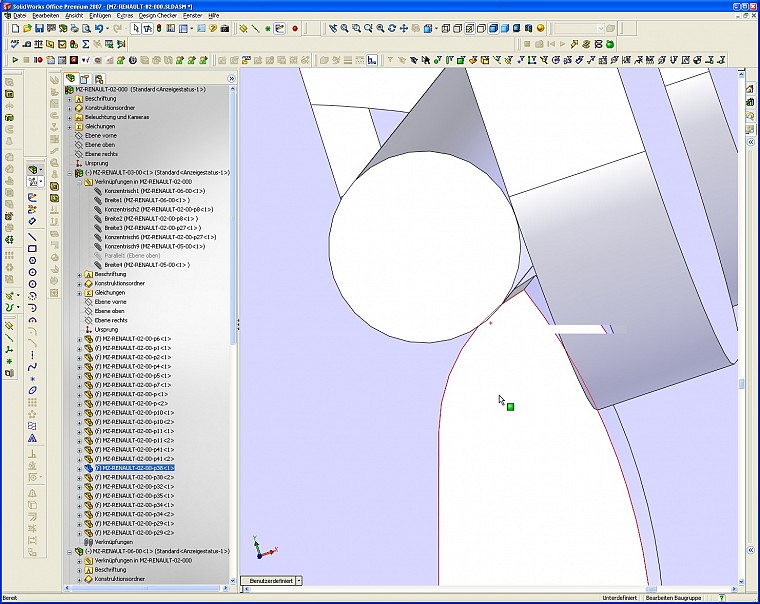760x604 pixels.
Task: Collapse Verknüpfungen in MZ-RENAULT-02-000 folder
Action: click(79, 182)
